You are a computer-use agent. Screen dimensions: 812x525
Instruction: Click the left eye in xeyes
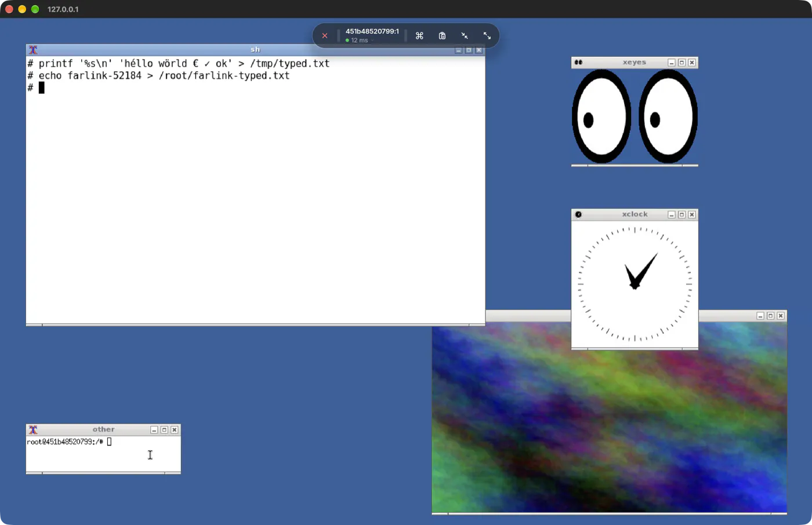click(601, 116)
